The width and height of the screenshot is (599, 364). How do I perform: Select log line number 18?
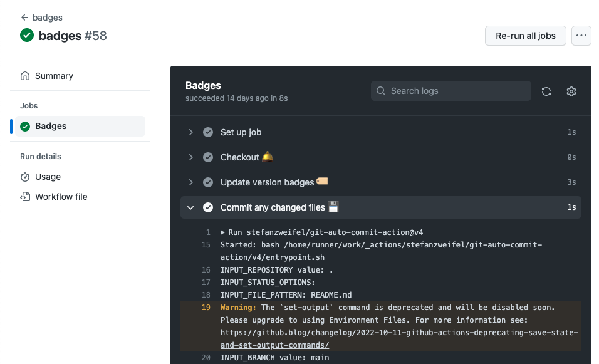pyautogui.click(x=206, y=295)
